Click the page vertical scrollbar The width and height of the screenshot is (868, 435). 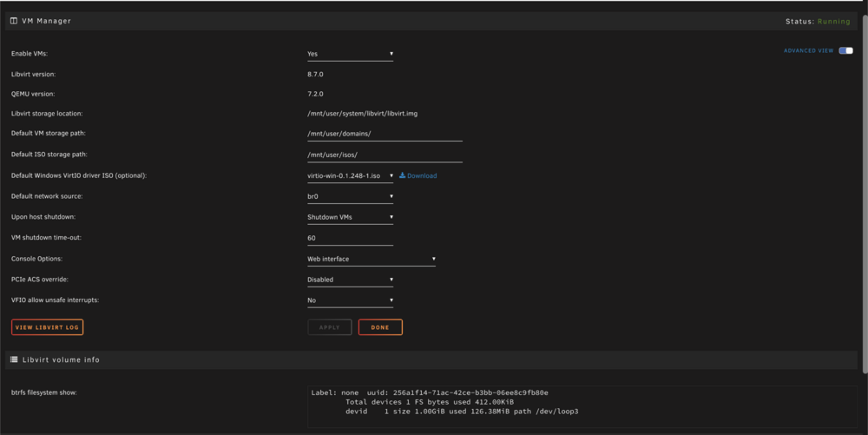point(865,194)
